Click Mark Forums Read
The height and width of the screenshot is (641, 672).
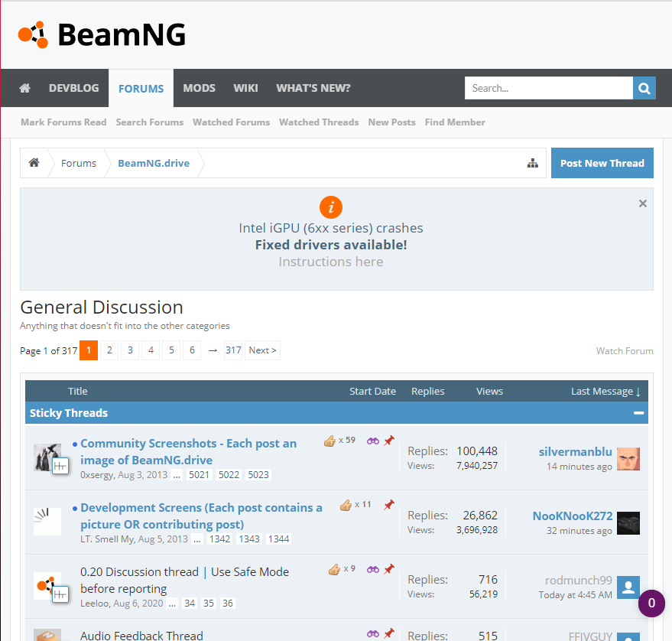(x=63, y=122)
